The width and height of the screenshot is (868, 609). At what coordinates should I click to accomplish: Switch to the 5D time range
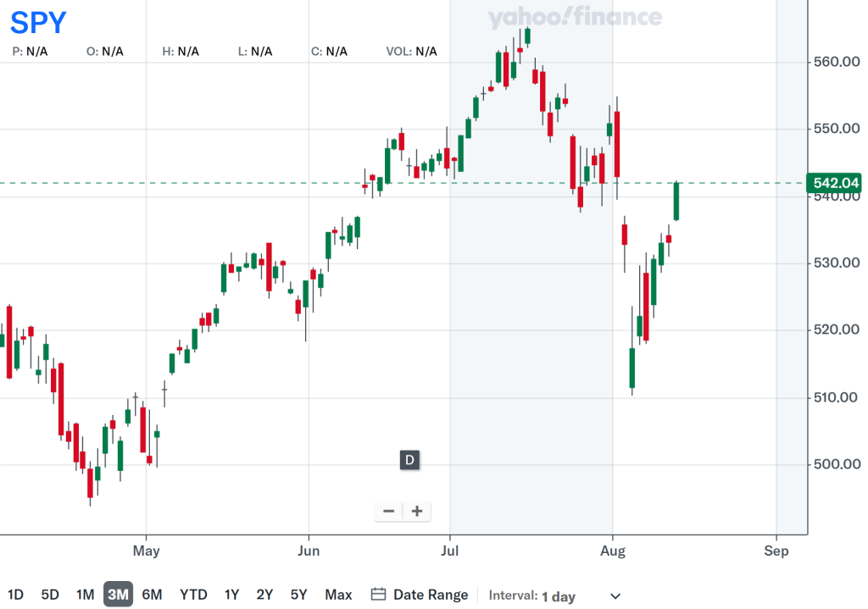click(50, 595)
